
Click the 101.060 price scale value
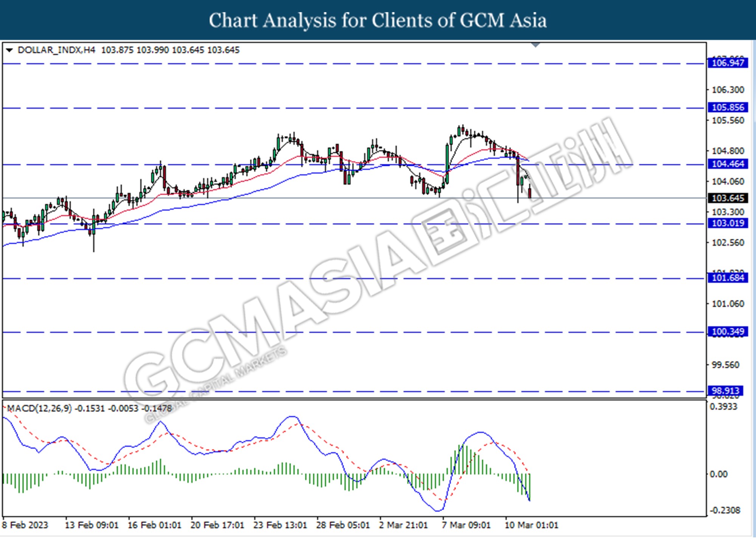click(728, 304)
